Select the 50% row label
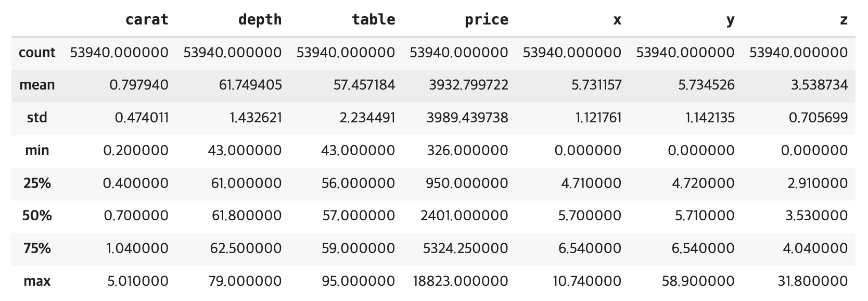Image resolution: width=868 pixels, height=301 pixels. (x=37, y=216)
